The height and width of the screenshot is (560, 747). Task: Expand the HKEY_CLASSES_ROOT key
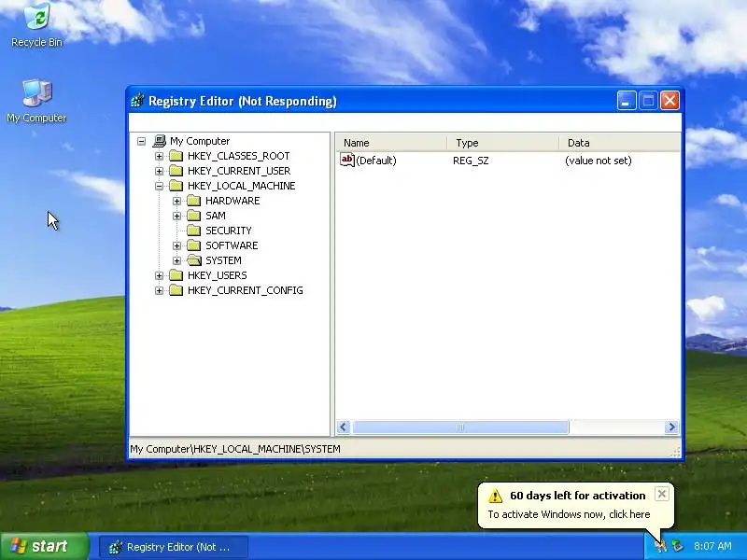(159, 156)
